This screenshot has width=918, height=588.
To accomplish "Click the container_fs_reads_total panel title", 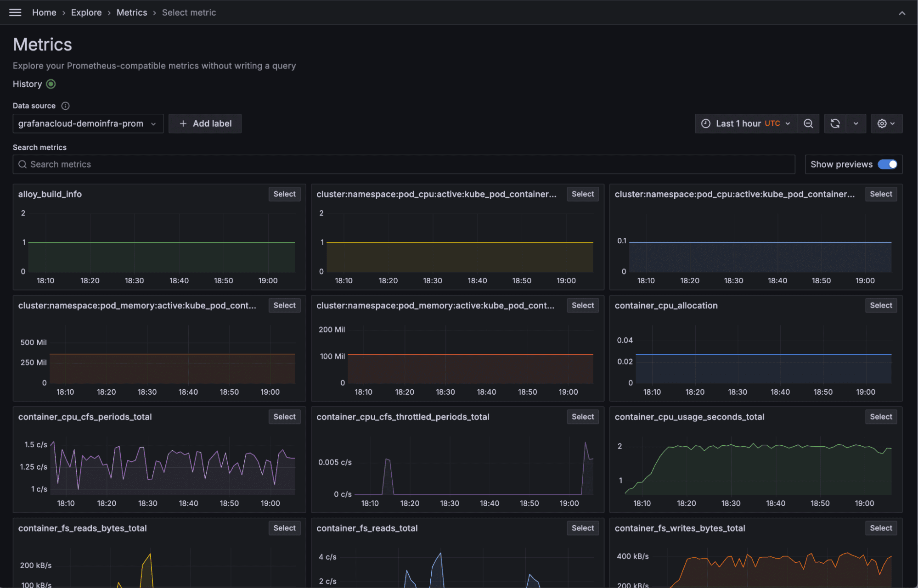I will tap(367, 528).
